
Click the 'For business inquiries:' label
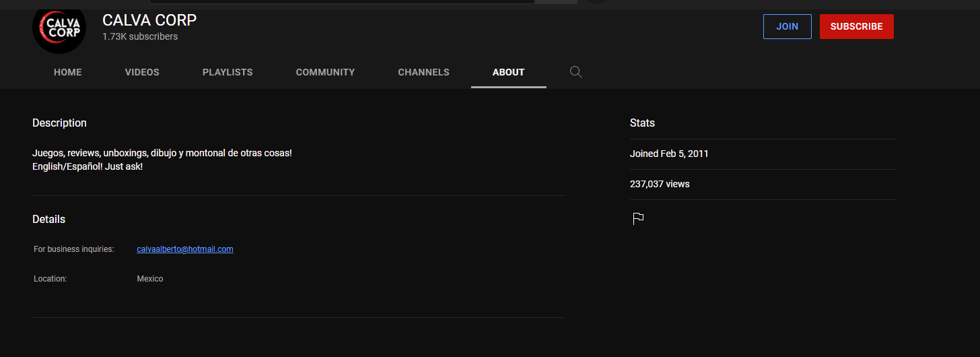coord(74,249)
